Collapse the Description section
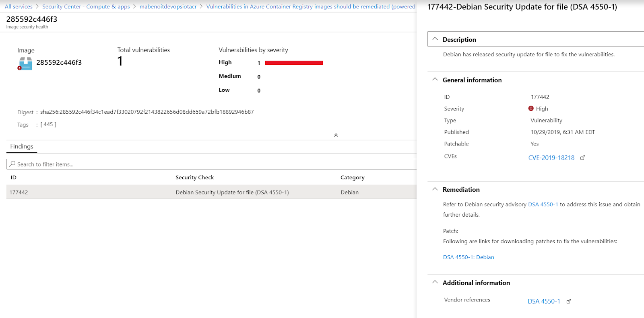Viewport: 644px width, 318px height. pyautogui.click(x=435, y=39)
